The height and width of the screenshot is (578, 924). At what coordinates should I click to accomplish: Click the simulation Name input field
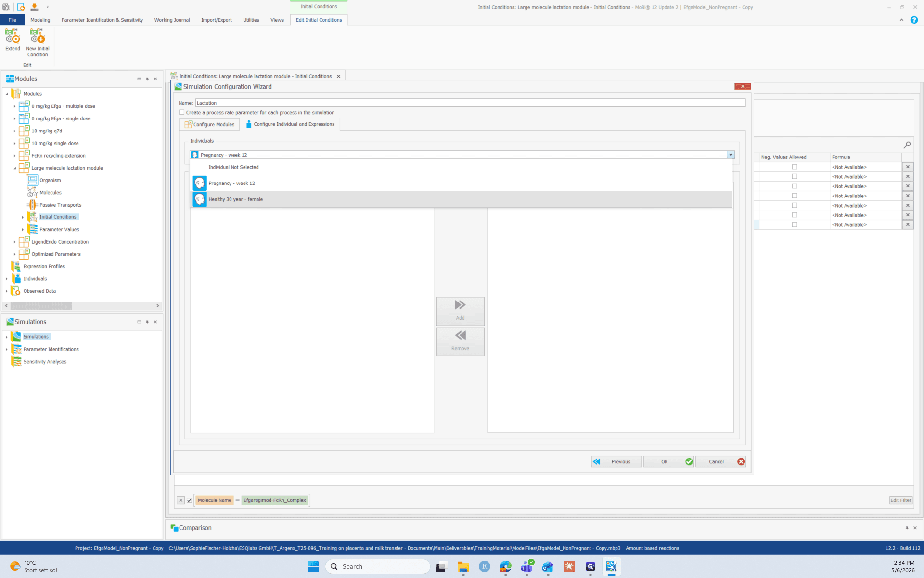[x=470, y=103]
